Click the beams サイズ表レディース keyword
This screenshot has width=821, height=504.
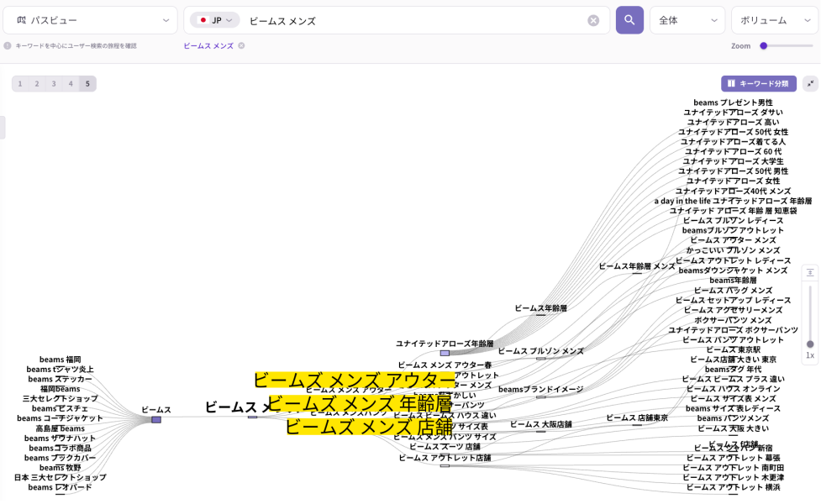point(733,409)
